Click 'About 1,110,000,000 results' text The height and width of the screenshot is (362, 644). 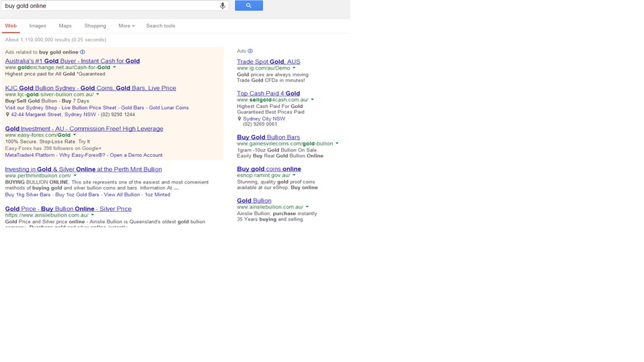pos(56,40)
